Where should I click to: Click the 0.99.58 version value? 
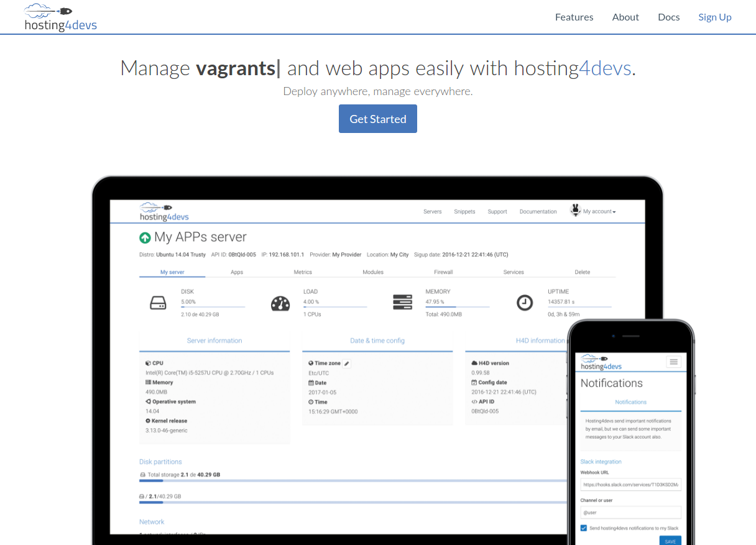481,373
